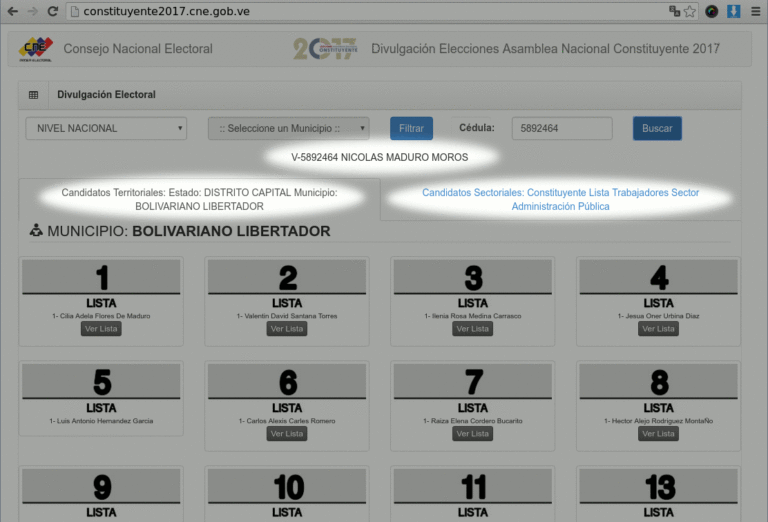This screenshot has height=522, width=768.
Task: Click the name Raiza Elena Cordero Bucarito
Action: coord(477,421)
